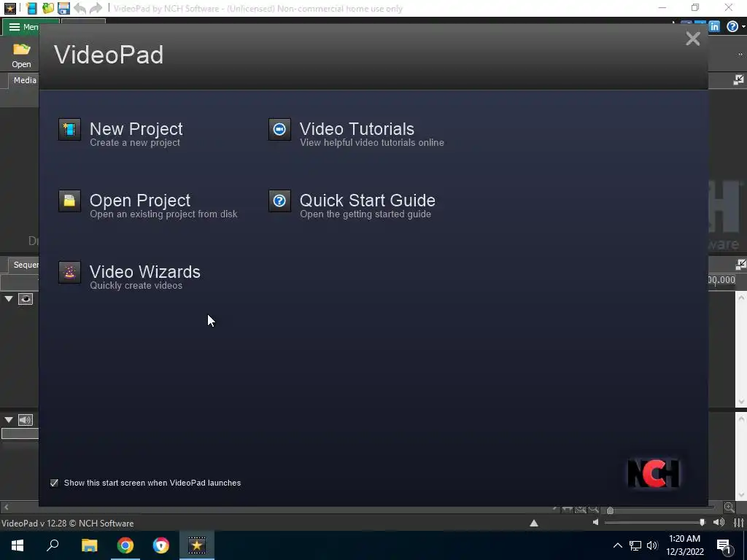Click the taskbar search icon
747x560 pixels.
coord(53,545)
